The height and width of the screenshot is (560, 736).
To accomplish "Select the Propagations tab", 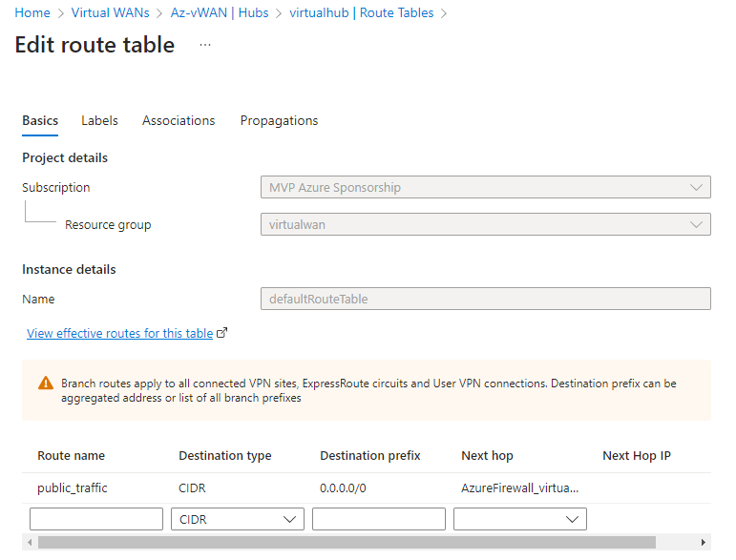I will 279,120.
